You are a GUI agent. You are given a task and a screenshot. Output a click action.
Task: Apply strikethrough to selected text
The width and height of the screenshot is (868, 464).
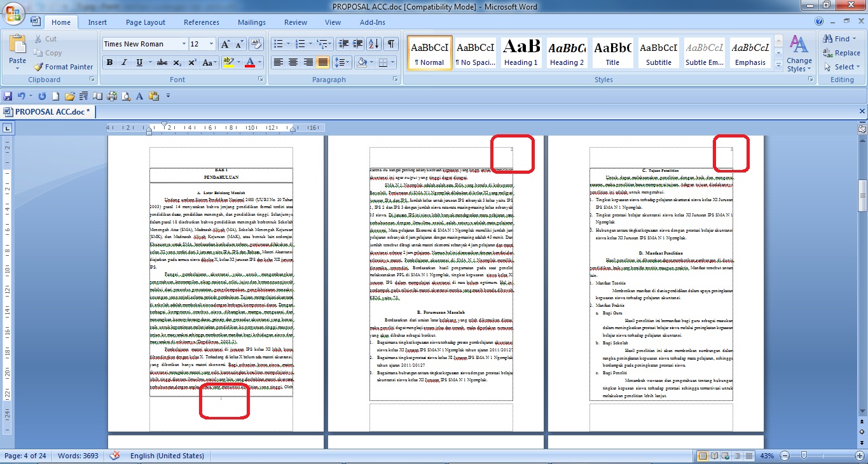pyautogui.click(x=162, y=62)
